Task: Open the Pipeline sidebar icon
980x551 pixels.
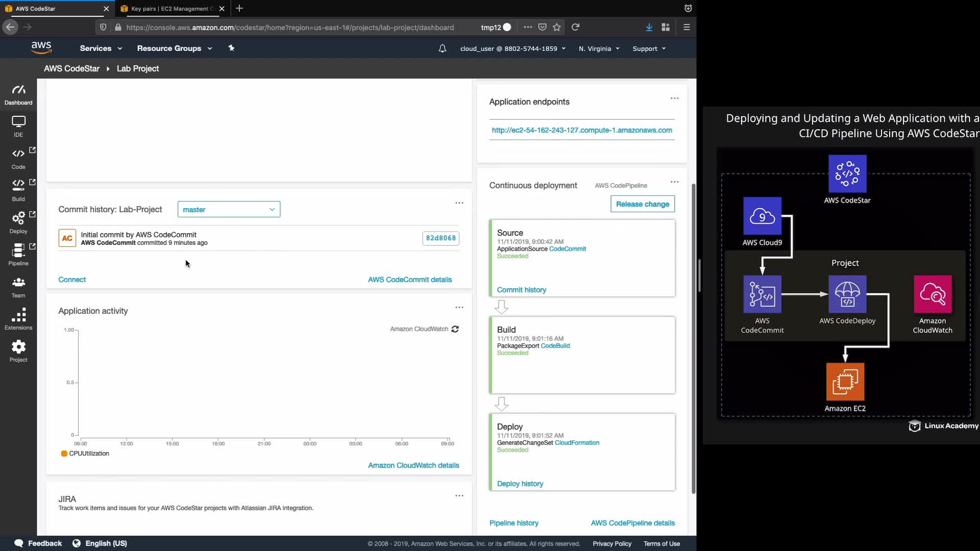Action: (x=18, y=255)
